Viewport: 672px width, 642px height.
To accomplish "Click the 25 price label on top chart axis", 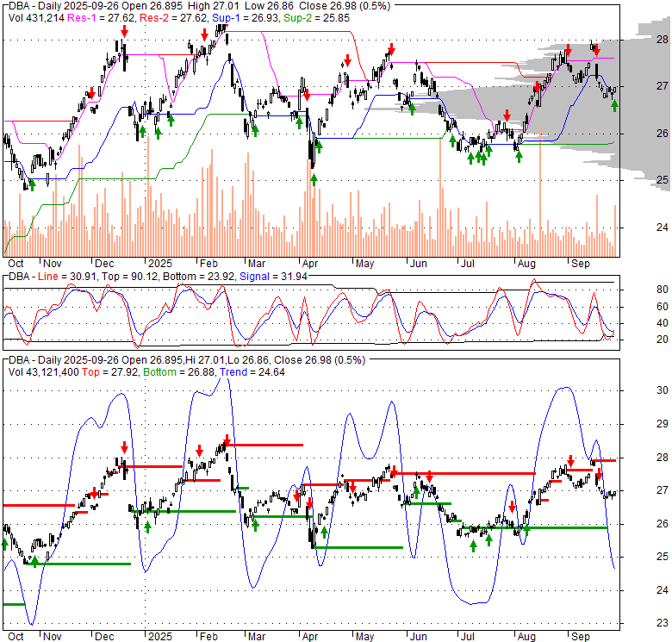I will point(663,180).
